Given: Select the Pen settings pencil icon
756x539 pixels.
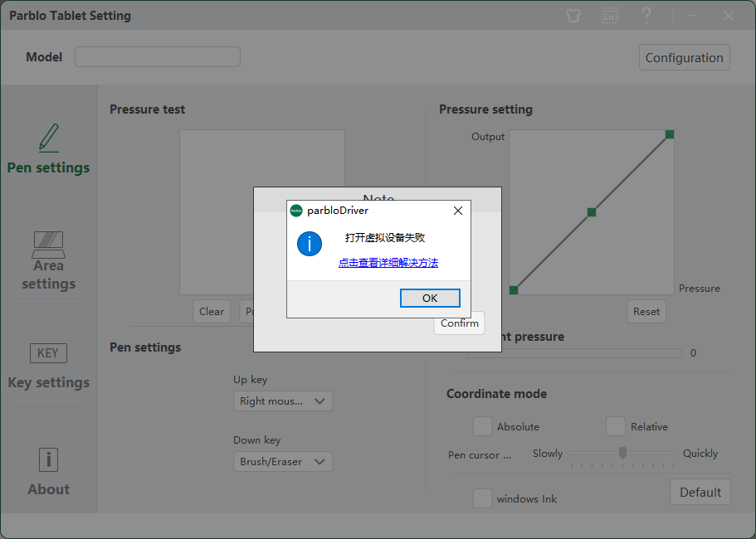Looking at the screenshot, I should point(49,138).
